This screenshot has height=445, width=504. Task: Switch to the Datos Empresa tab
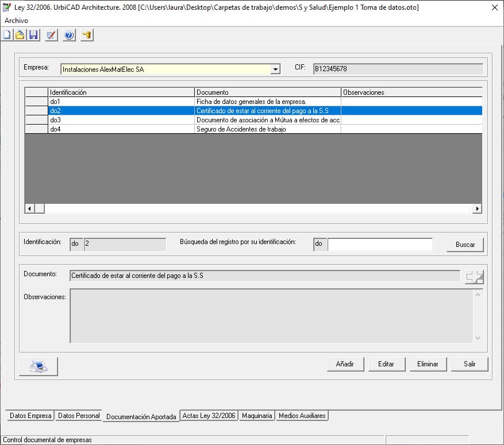point(30,416)
